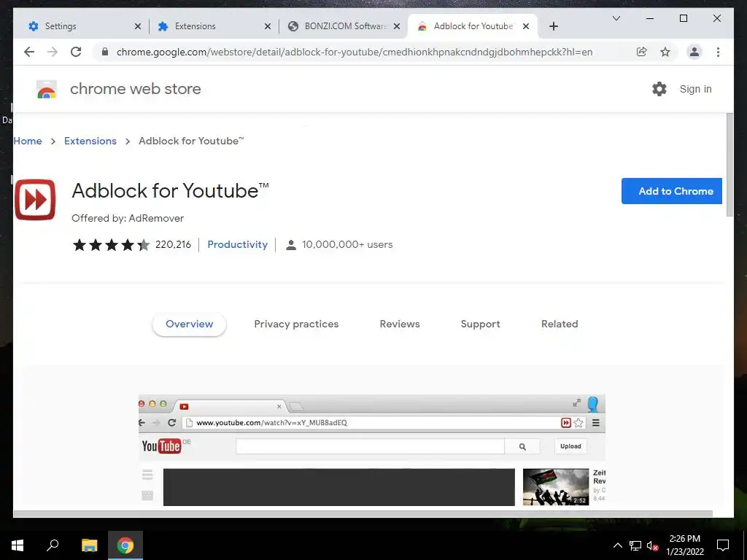
Task: Open Productivity category link
Action: click(x=237, y=244)
